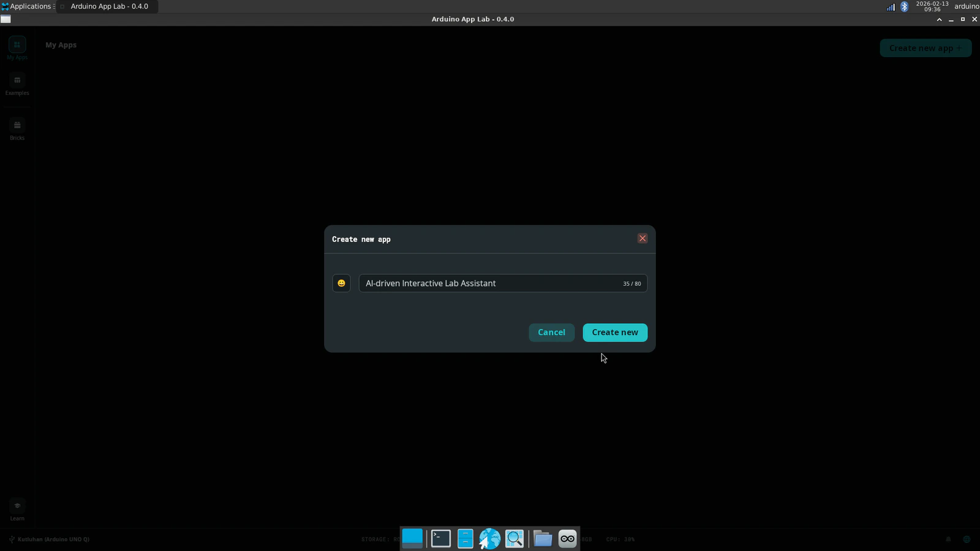
Task: Click the notification bell in the status bar
Action: click(948, 539)
